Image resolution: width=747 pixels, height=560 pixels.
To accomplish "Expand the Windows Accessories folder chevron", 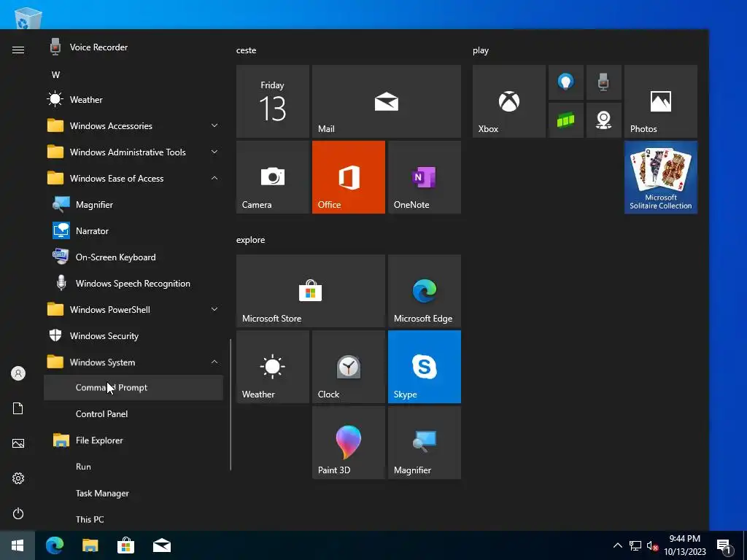I will coord(214,125).
